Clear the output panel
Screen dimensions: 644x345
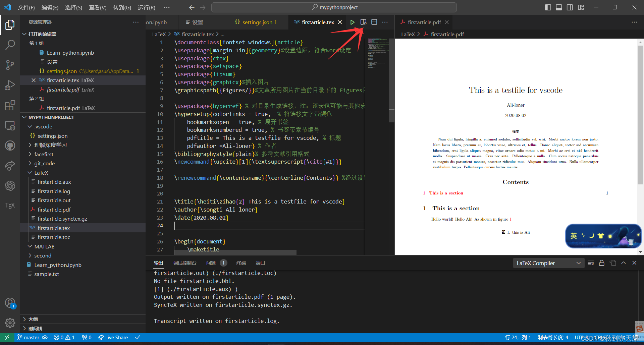pyautogui.click(x=591, y=263)
